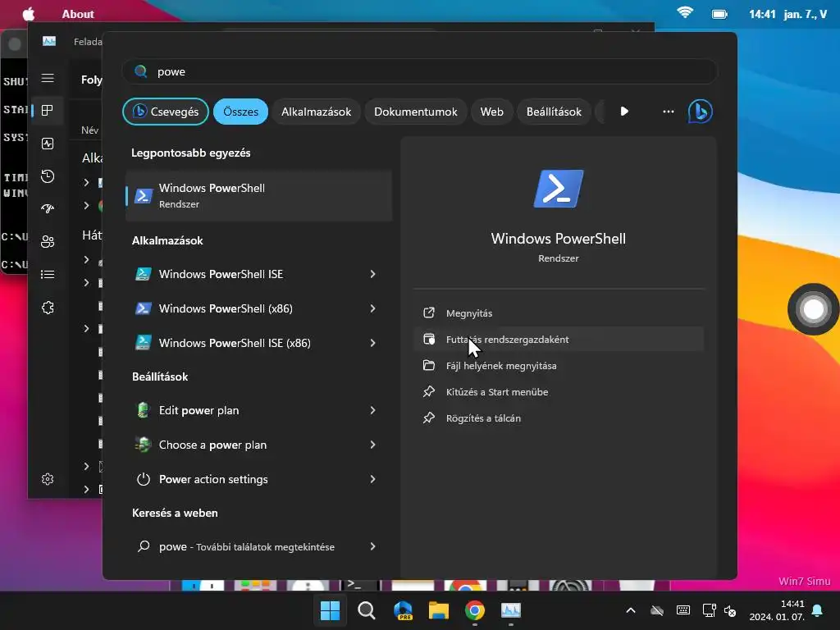This screenshot has height=630, width=840.
Task: Expand Windows PowerShell ISE (x86) options chevron
Action: pos(373,343)
